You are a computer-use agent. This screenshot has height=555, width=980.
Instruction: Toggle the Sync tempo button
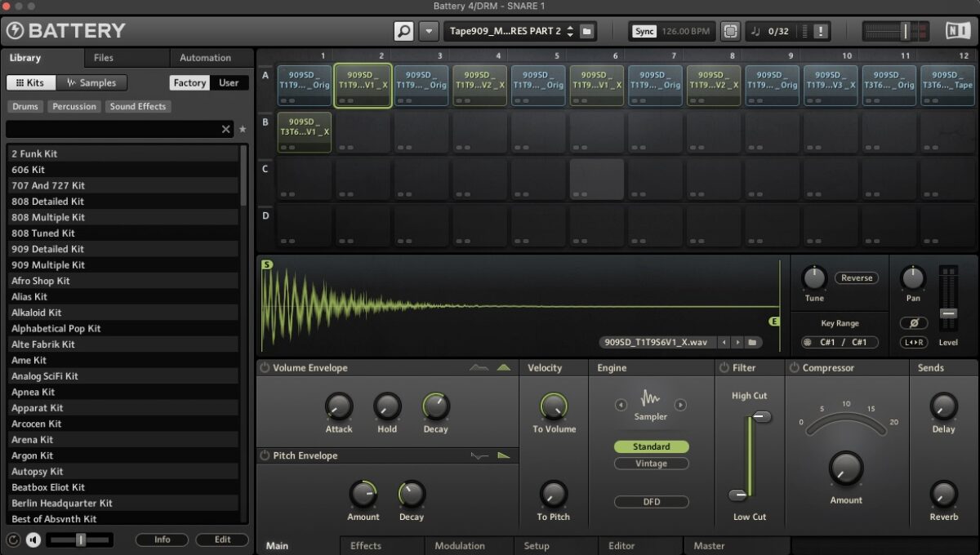pyautogui.click(x=644, y=31)
